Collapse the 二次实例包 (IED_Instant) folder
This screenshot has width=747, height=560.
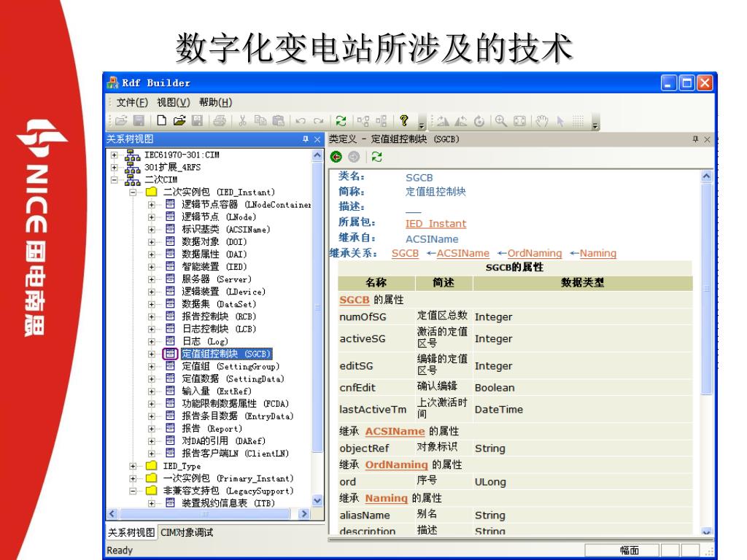133,192
